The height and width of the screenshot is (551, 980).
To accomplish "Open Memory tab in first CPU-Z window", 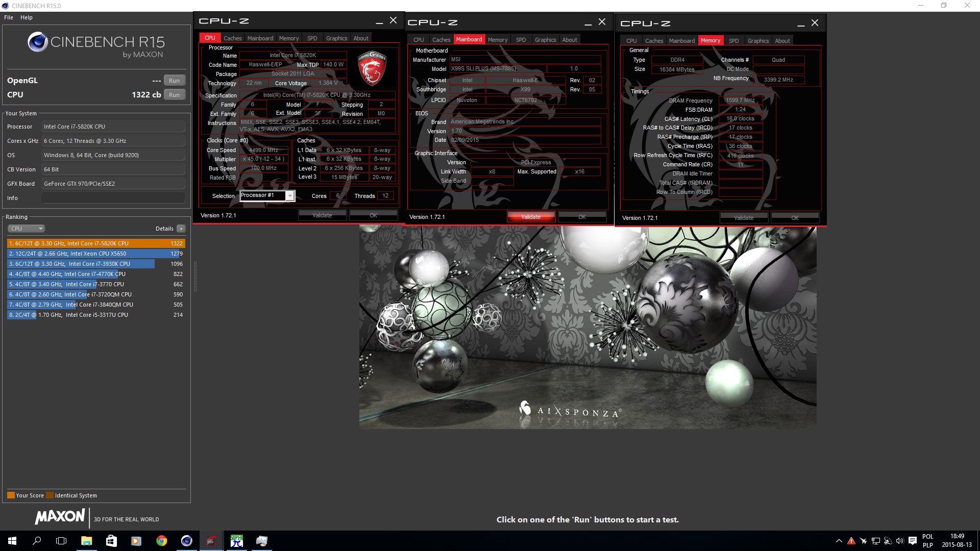I will (x=289, y=38).
